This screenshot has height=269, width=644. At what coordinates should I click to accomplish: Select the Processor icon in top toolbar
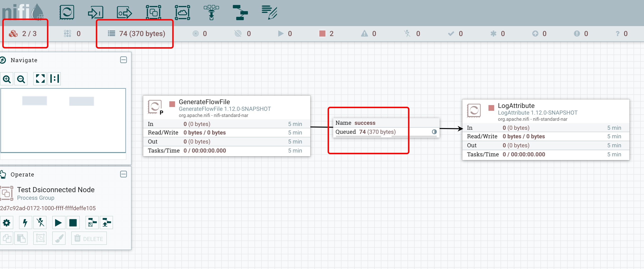[x=66, y=13]
